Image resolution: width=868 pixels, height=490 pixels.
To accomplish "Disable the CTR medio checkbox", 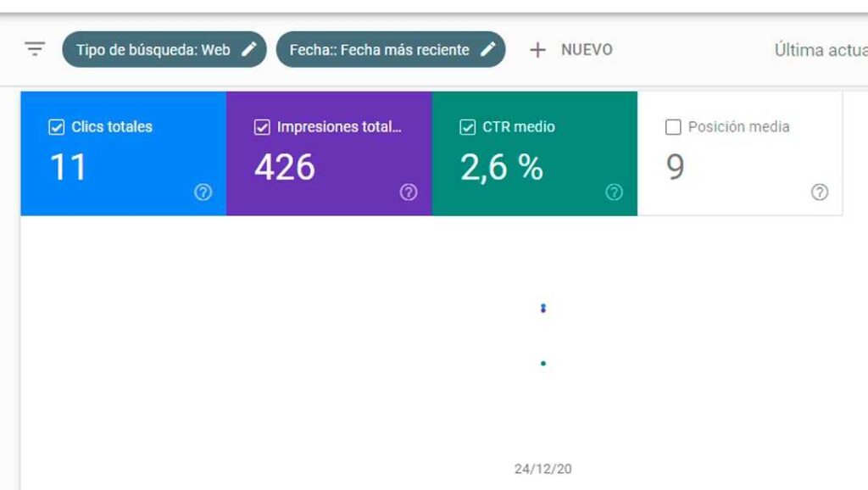I will (x=467, y=127).
